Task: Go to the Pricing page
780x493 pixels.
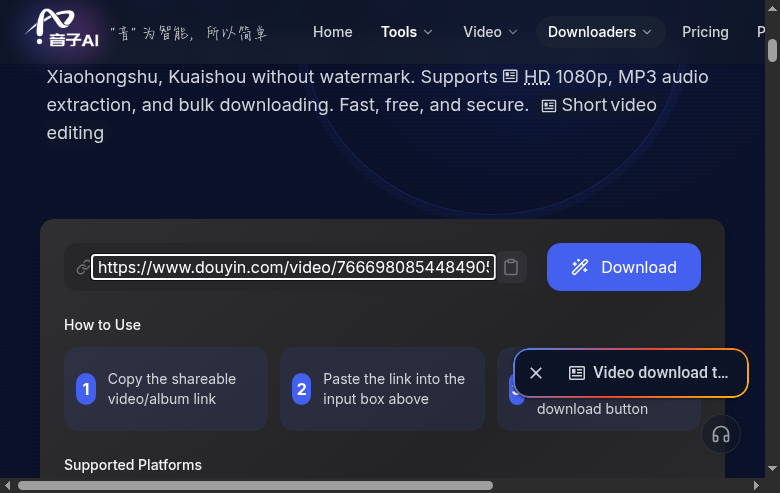Action: point(705,32)
